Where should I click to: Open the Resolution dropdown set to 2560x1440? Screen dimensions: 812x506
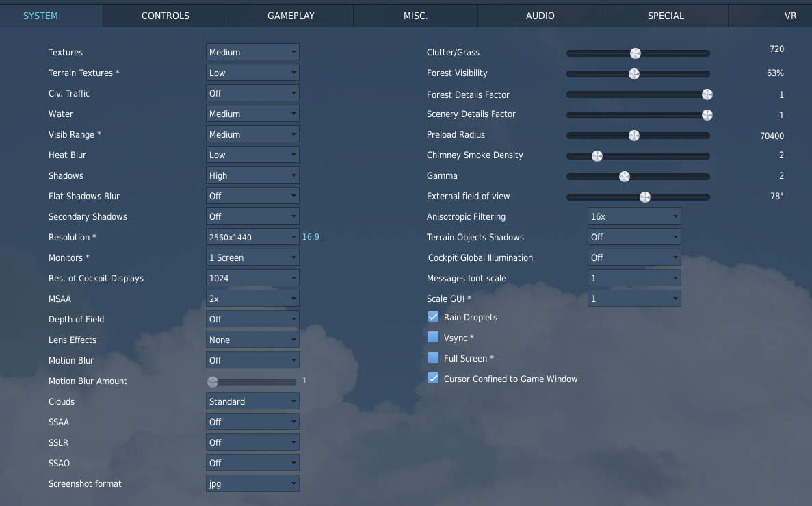click(x=252, y=237)
